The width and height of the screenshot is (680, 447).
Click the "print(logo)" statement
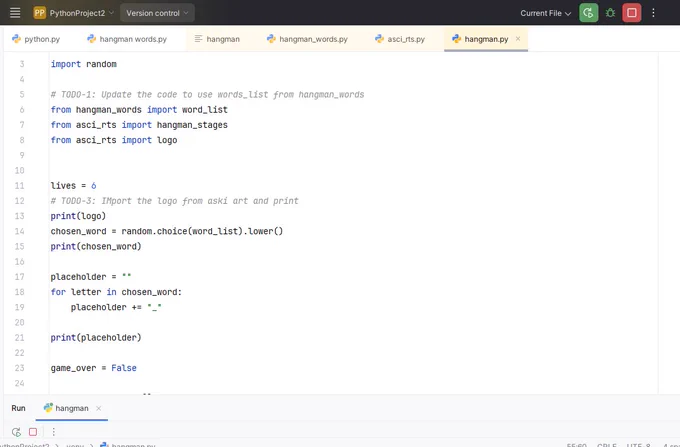pos(78,216)
